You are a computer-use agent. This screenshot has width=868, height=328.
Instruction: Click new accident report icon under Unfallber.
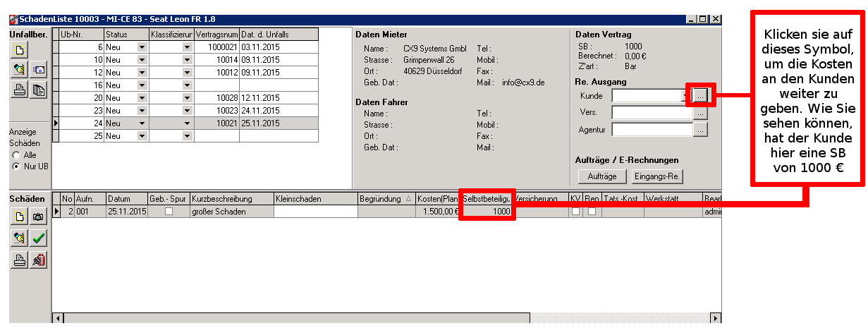pos(20,49)
